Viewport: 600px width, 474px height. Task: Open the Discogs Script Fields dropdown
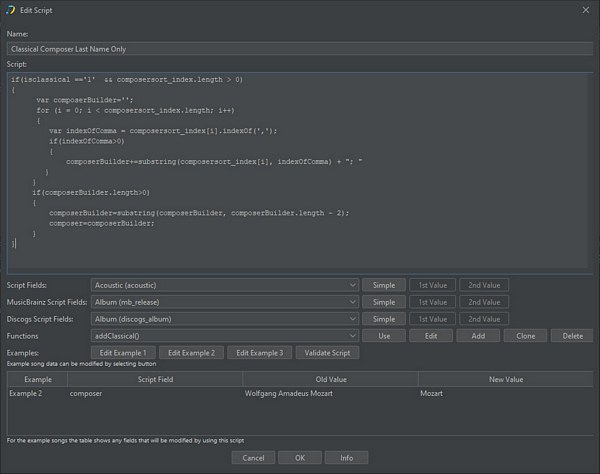tap(224, 319)
